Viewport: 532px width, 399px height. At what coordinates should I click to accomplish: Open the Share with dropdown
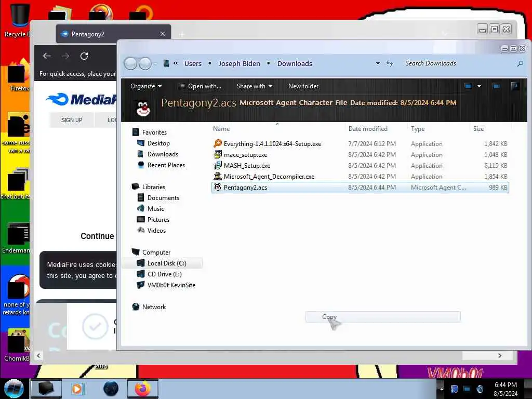(x=255, y=86)
